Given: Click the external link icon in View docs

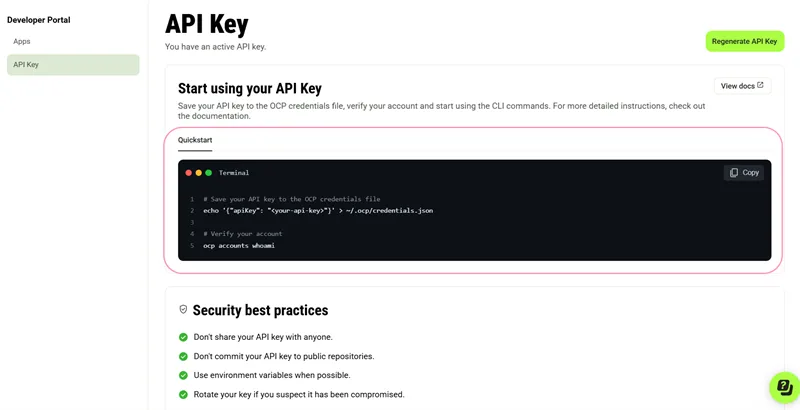Looking at the screenshot, I should coord(760,86).
